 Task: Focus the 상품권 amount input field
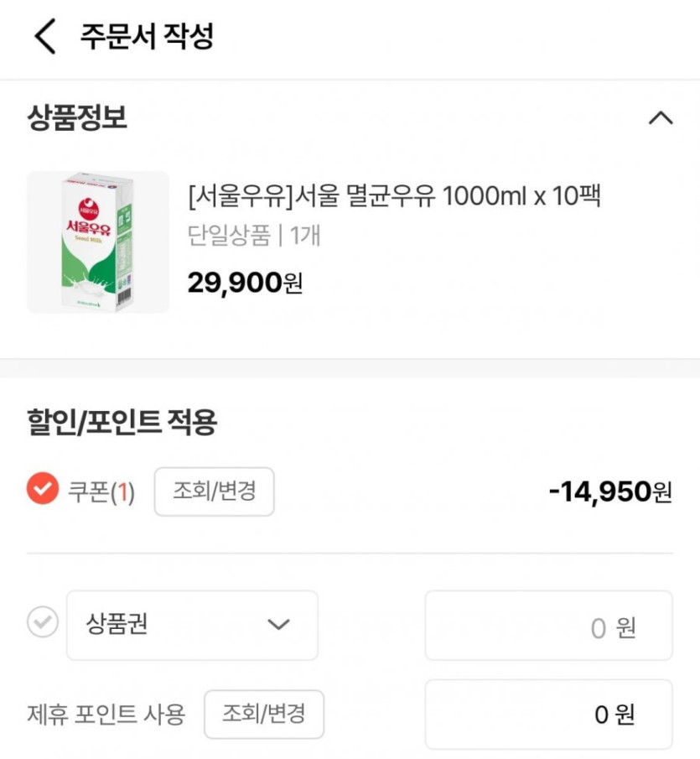tap(548, 626)
